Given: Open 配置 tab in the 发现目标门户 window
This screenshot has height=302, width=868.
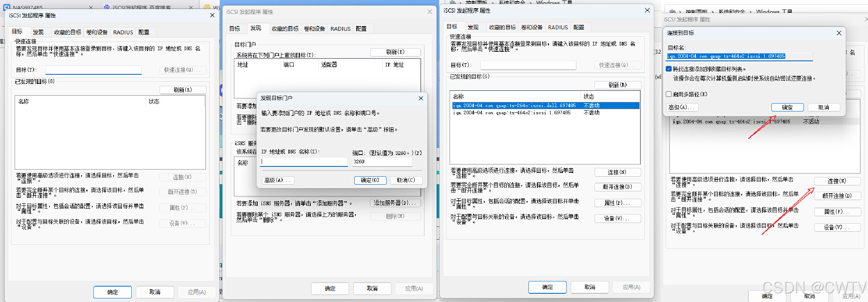Looking at the screenshot, I should tap(361, 29).
